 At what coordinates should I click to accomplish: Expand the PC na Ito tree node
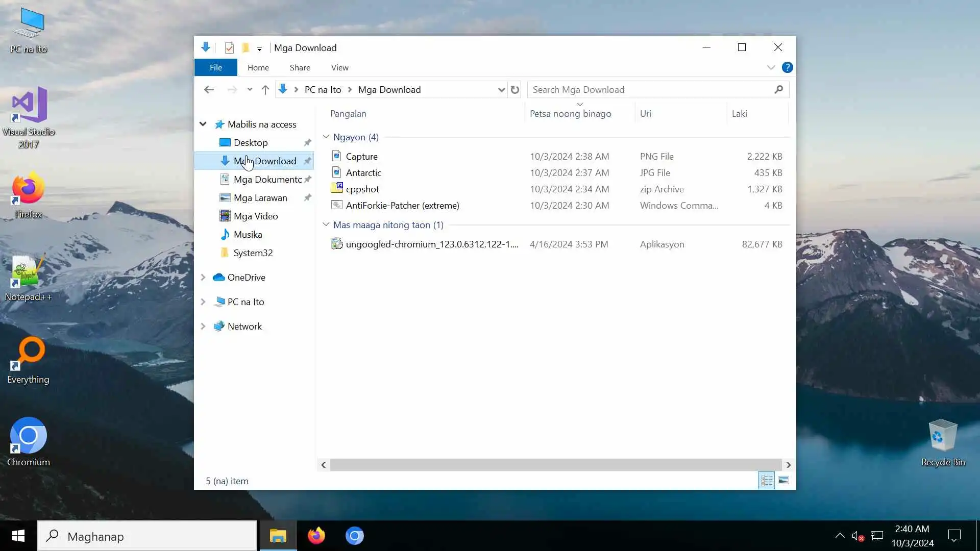(203, 302)
